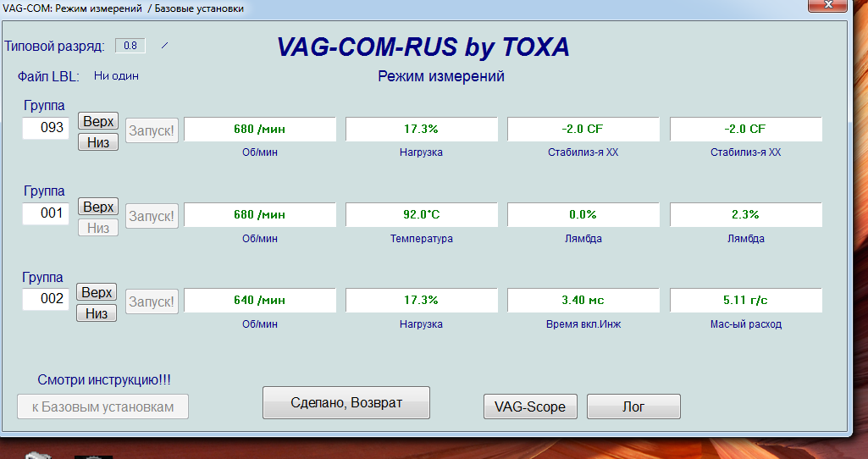This screenshot has height=459, width=868.
Task: Click the 680 /мин field in group 093
Action: (x=260, y=130)
